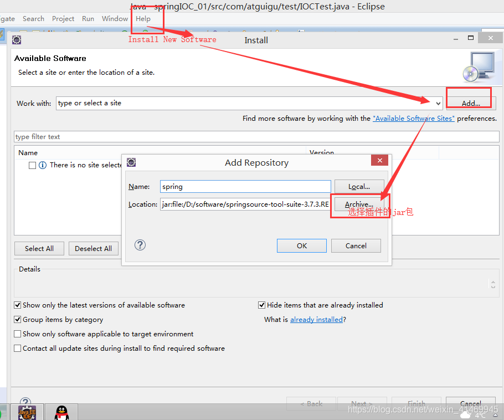Maximize the Install dialog
Image resolution: width=504 pixels, height=420 pixels.
[x=471, y=38]
